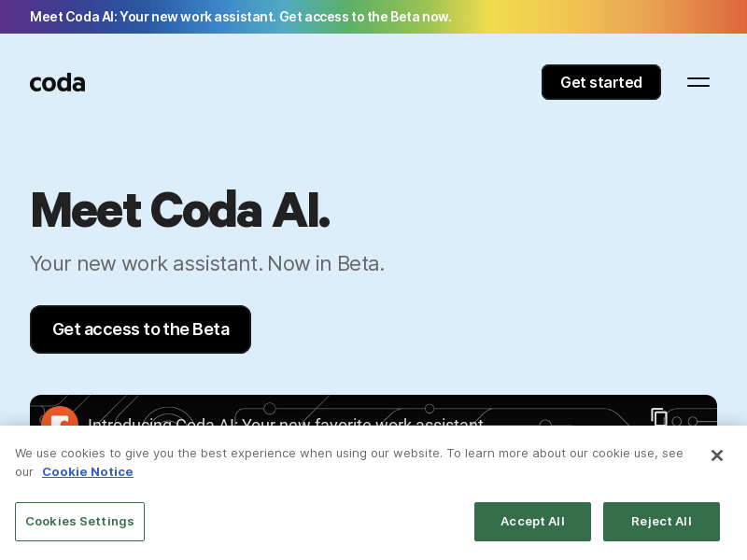747x560 pixels.
Task: Click the dots beside the copy icon on the video
Action: click(683, 422)
